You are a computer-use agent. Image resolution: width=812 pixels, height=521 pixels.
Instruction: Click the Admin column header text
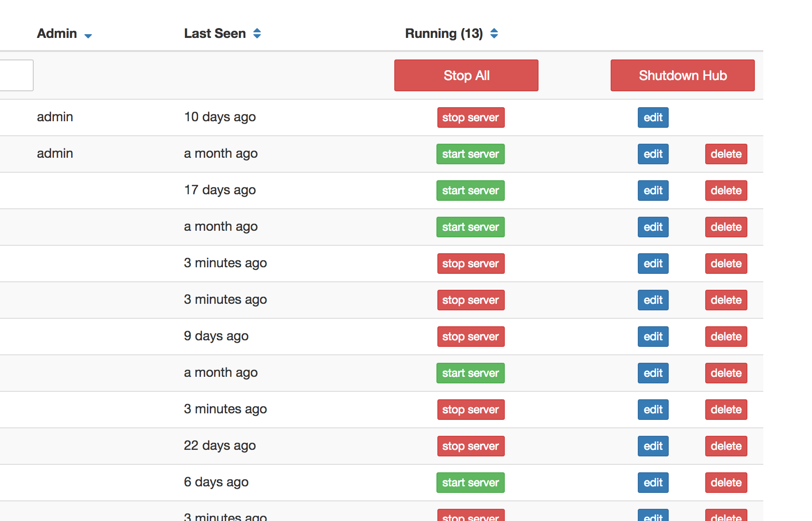[x=57, y=34]
